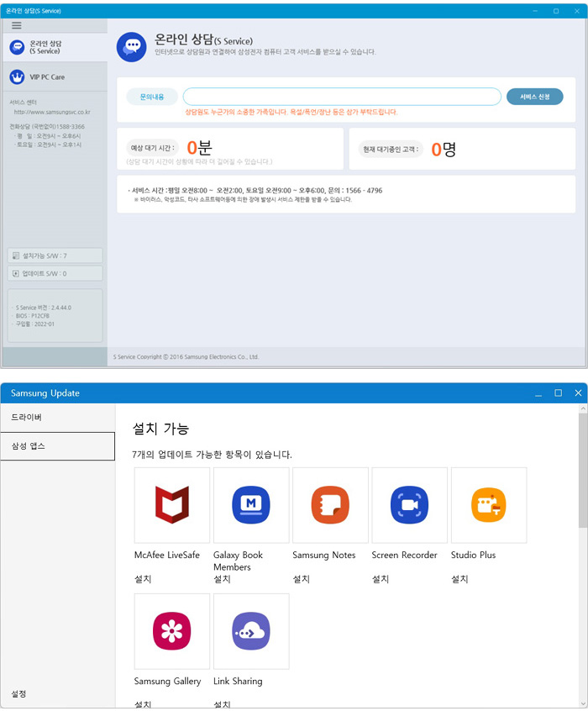Screen dimensions: 588x711
Task: Click the BIOS : P12CFB text
Action: pos(33,316)
